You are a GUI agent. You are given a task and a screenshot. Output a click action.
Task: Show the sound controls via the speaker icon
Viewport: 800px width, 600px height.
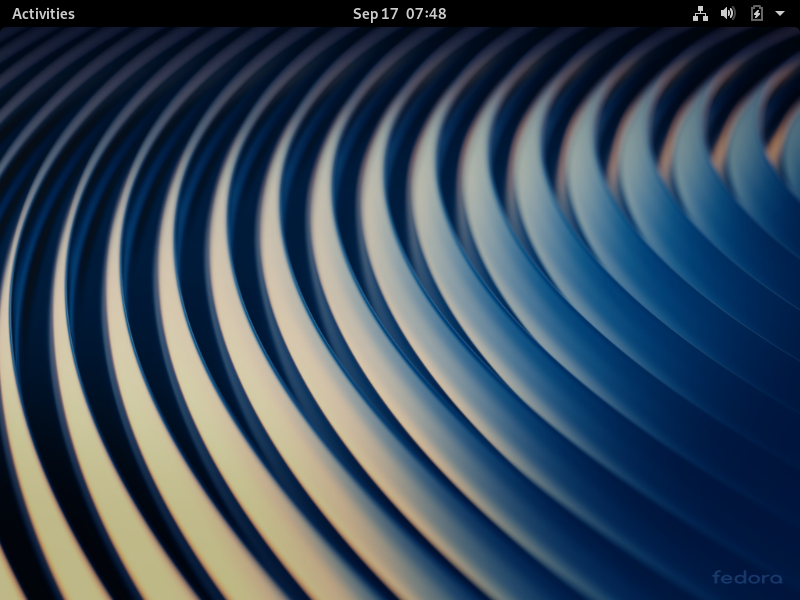click(728, 14)
